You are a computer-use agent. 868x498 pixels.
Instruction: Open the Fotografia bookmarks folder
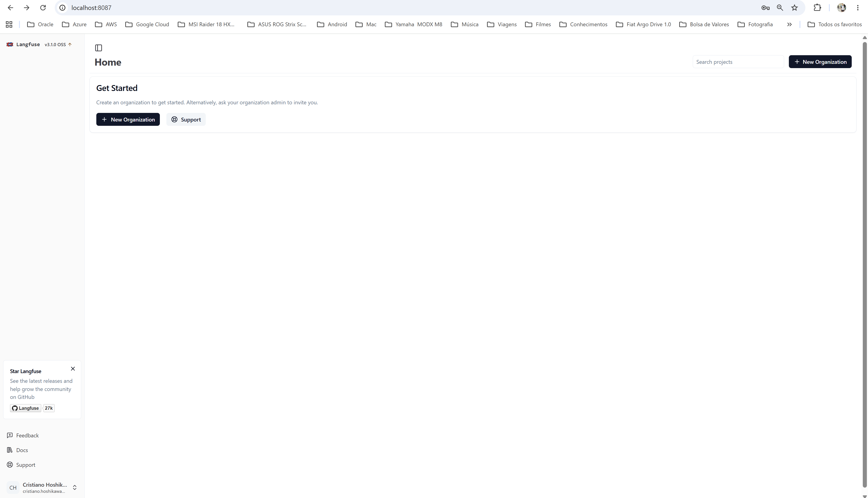[755, 24]
